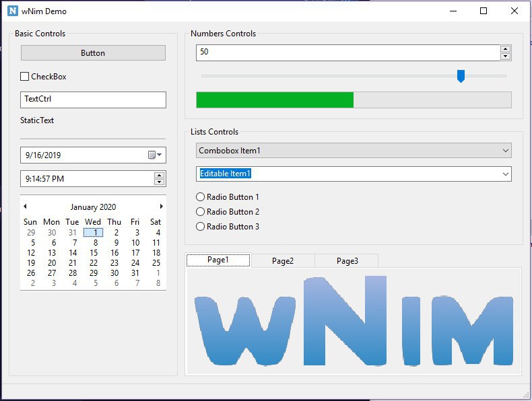
Task: Switch to the Page1 tab
Action: pos(218,260)
